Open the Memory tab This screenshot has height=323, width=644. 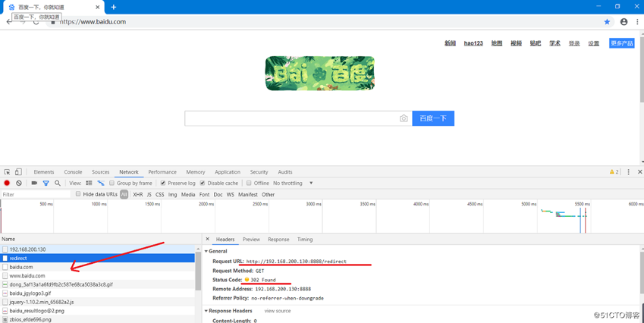196,172
